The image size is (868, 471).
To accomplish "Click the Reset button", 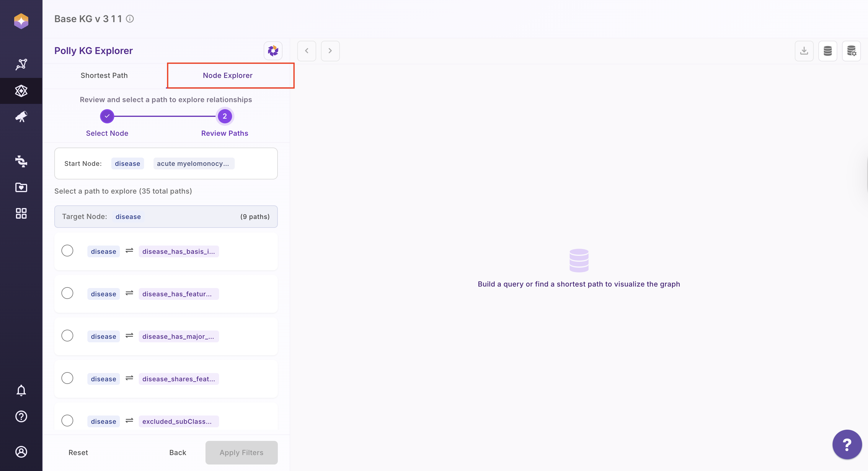I will [78, 452].
